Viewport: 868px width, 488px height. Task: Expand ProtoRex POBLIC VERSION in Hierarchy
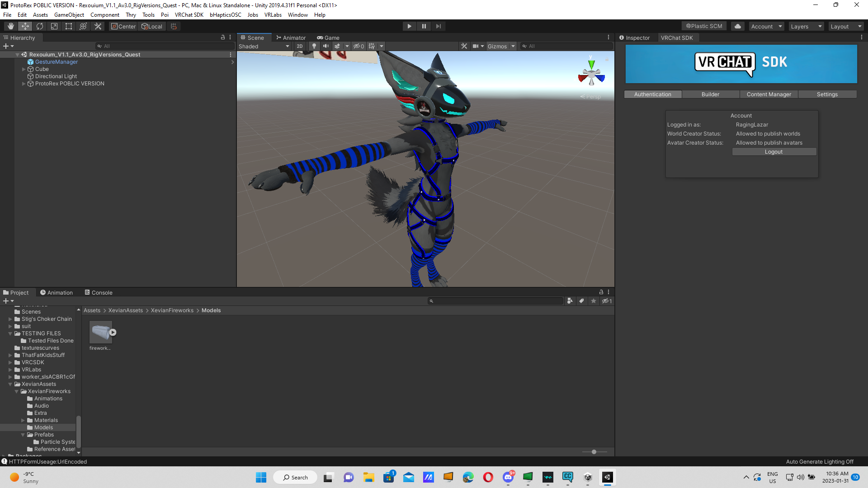(x=24, y=84)
